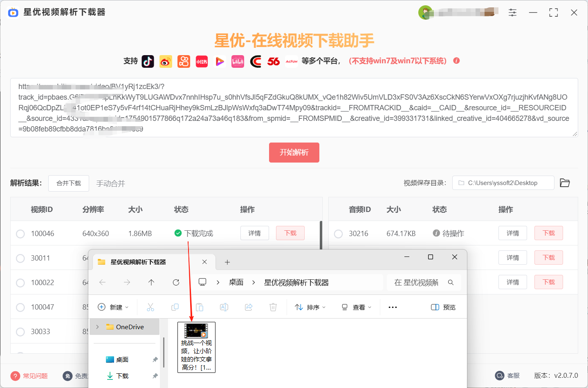This screenshot has height=388, width=588.
Task: Click the Copy icon in Explorer toolbar
Action: pos(175,307)
